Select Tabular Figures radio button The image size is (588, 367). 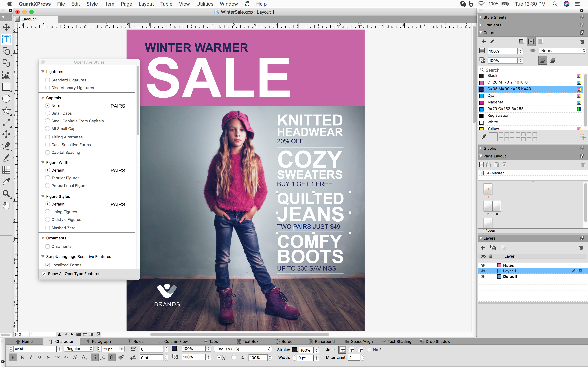click(47, 178)
